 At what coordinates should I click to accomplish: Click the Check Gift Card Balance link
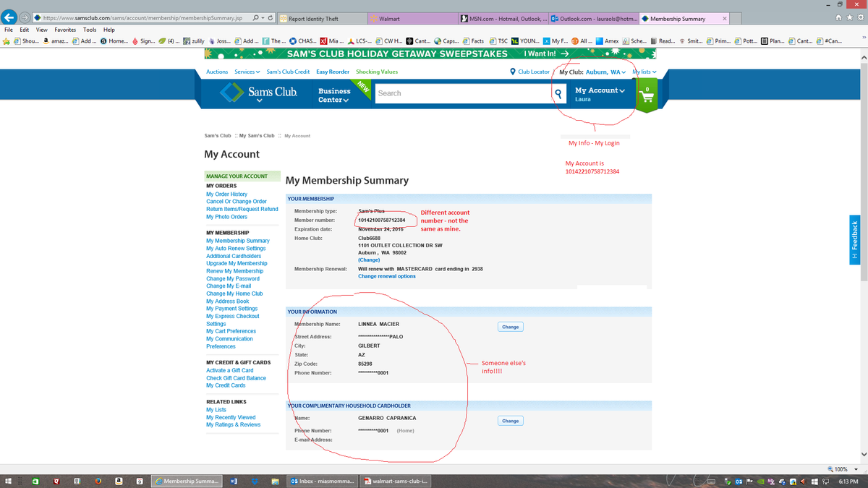pos(236,378)
